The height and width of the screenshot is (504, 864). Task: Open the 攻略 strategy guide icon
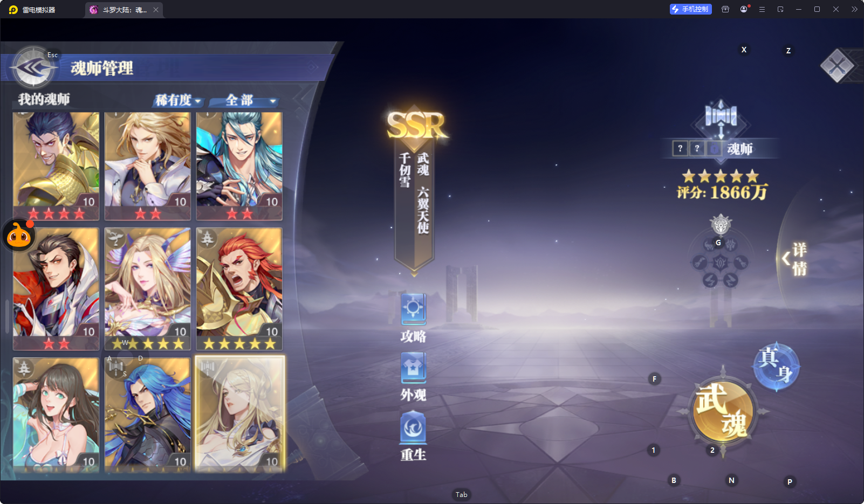point(414,310)
